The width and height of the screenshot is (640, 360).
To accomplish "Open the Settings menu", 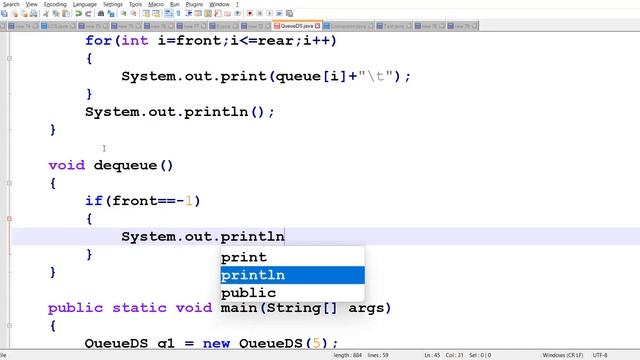I will click(113, 4).
